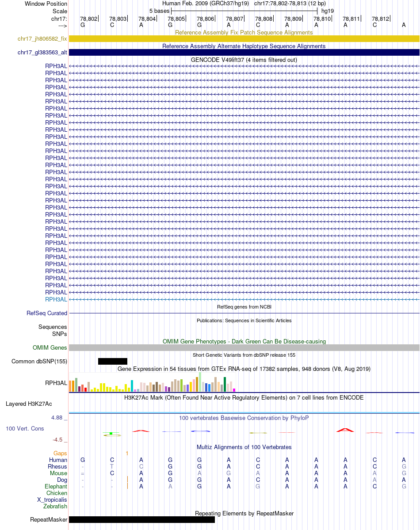Click the OMIM Genes track label

point(50,348)
